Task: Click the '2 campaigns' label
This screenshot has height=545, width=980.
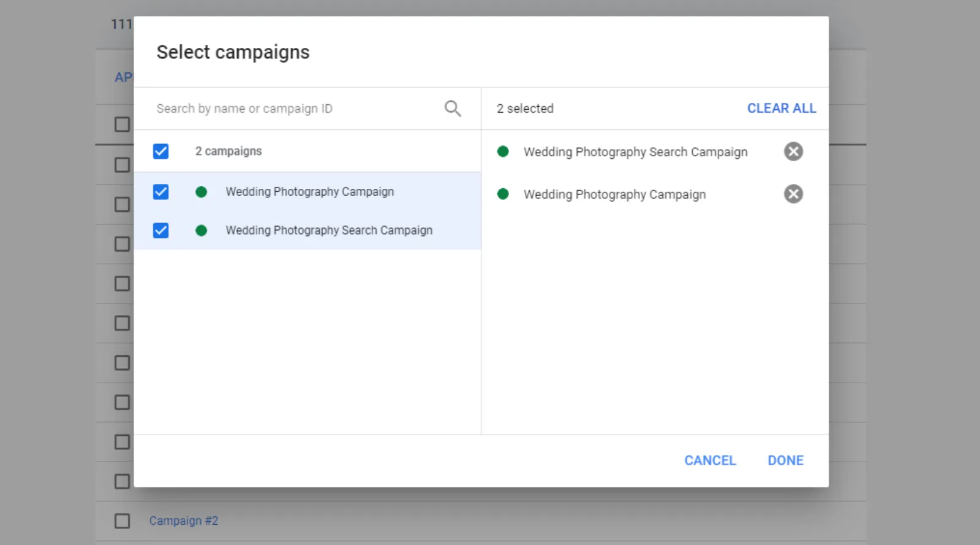Action: (228, 151)
